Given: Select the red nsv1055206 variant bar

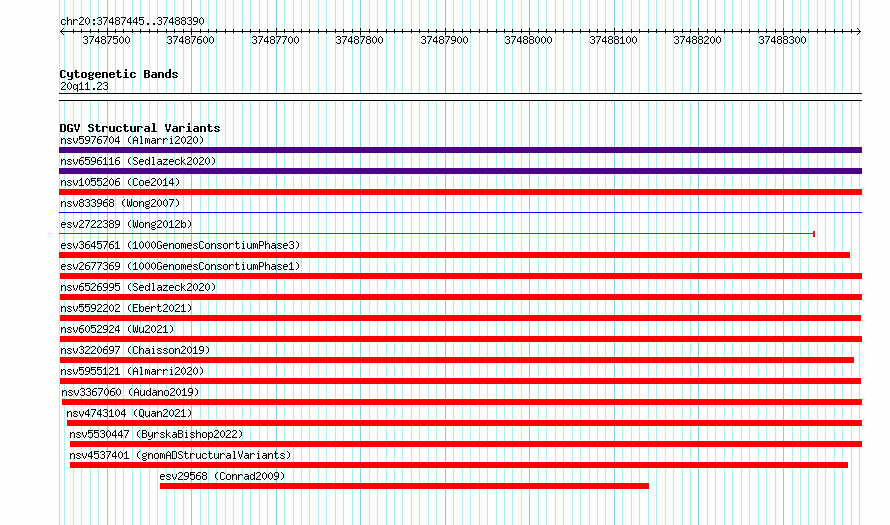Looking at the screenshot, I should click(x=460, y=192).
